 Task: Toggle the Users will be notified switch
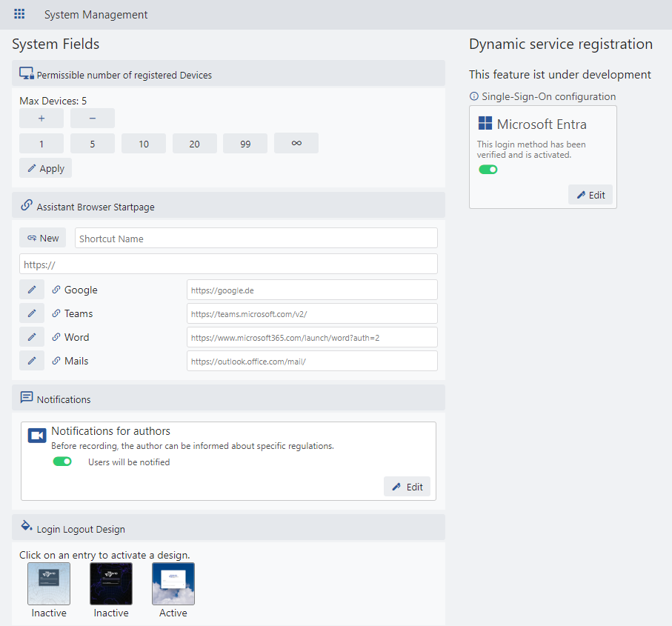[62, 462]
